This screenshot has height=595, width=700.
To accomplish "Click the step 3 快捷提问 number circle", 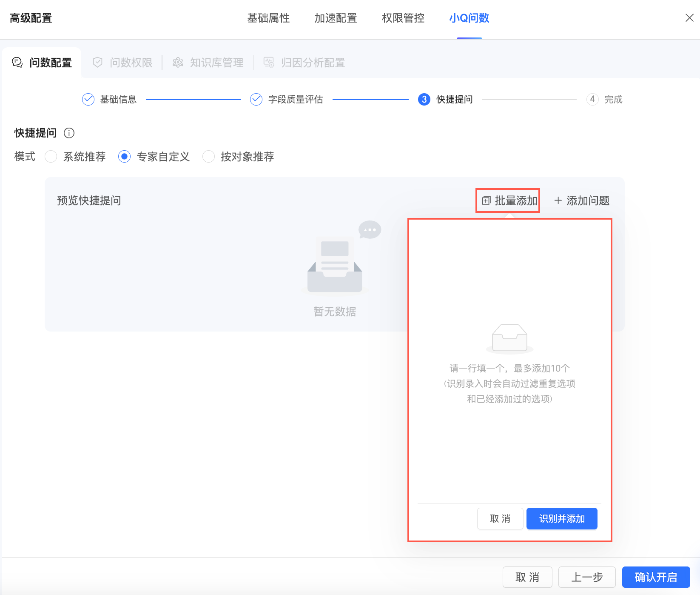I will pyautogui.click(x=424, y=99).
